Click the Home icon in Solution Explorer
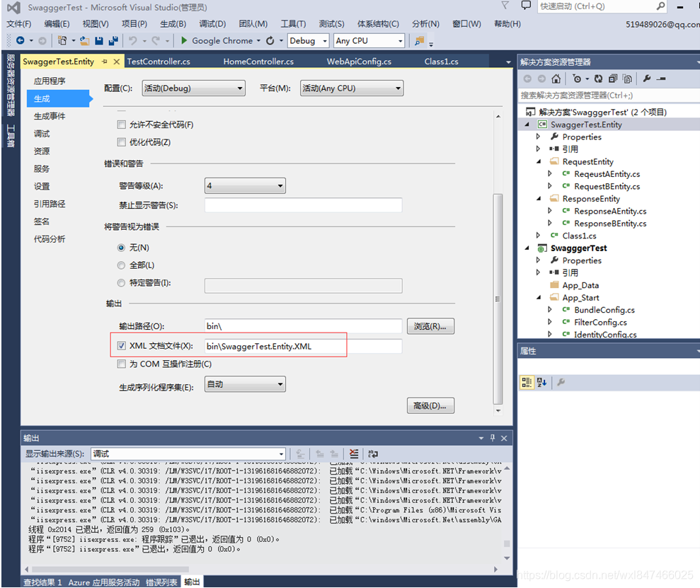Viewport: 700px width, 588px height. (x=556, y=79)
